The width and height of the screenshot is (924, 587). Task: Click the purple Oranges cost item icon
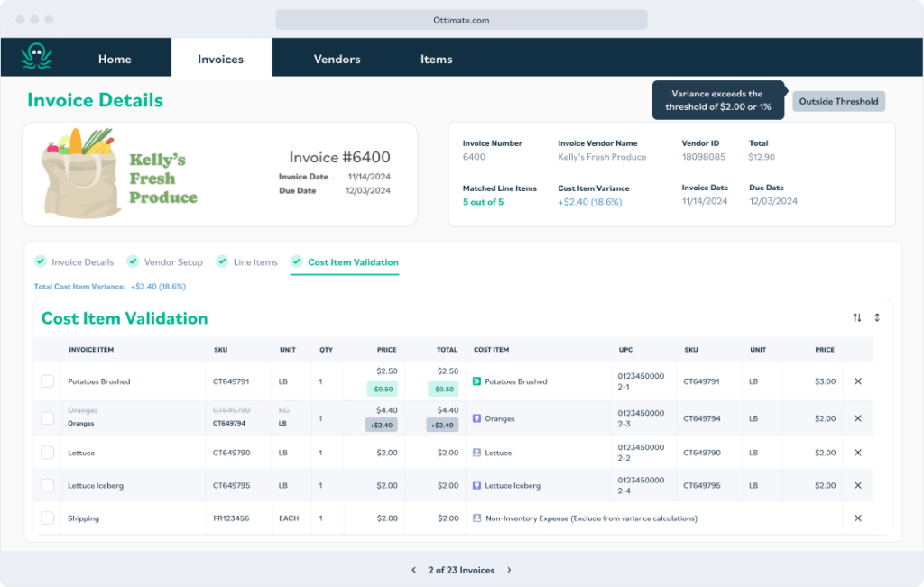click(x=476, y=418)
